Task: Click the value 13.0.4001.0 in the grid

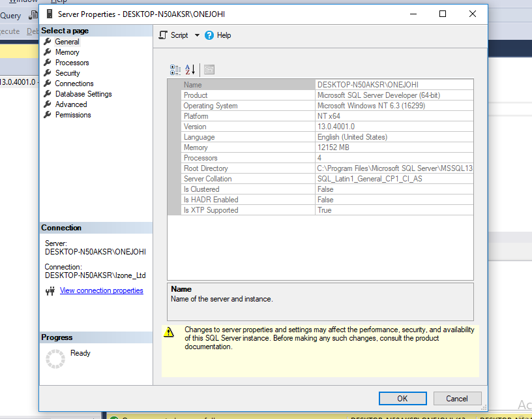Action: coord(336,127)
